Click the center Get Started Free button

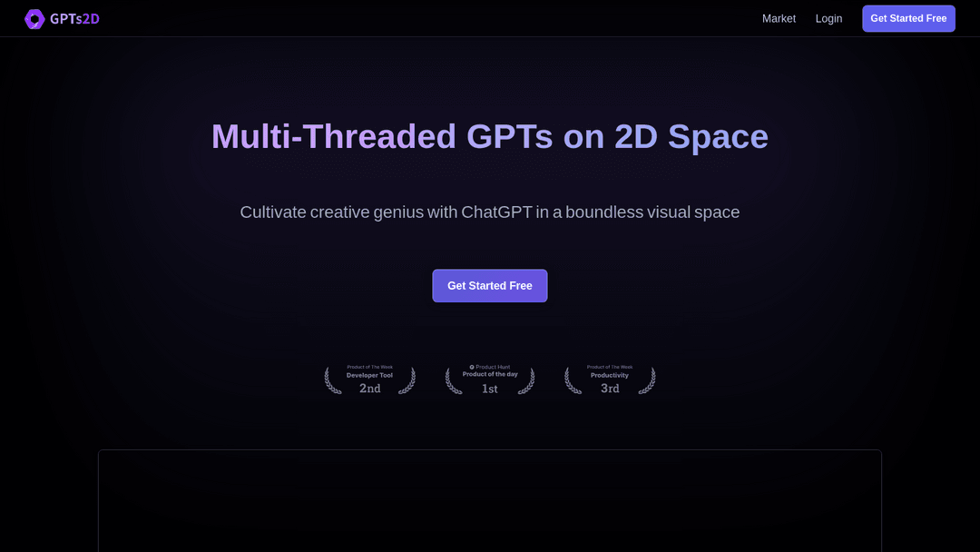pos(490,286)
